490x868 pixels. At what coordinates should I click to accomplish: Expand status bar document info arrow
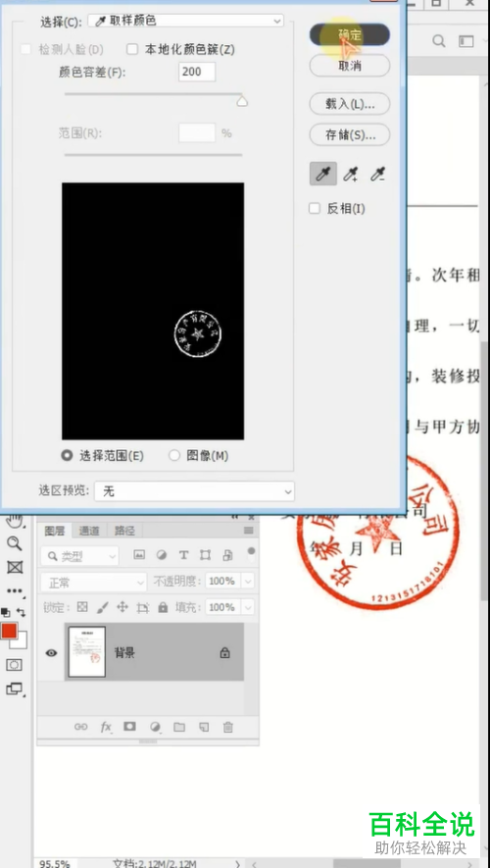[238, 863]
